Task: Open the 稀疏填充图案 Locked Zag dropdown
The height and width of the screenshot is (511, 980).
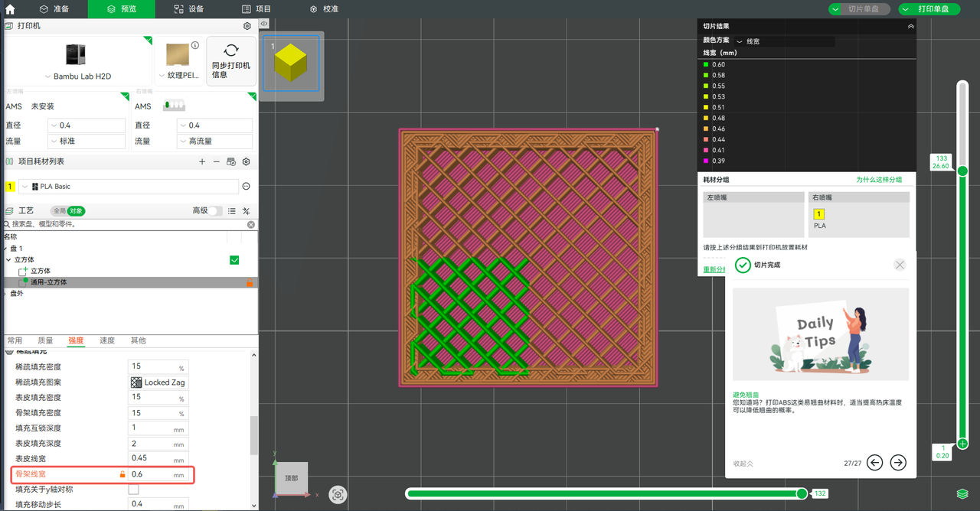Action: pyautogui.click(x=157, y=382)
